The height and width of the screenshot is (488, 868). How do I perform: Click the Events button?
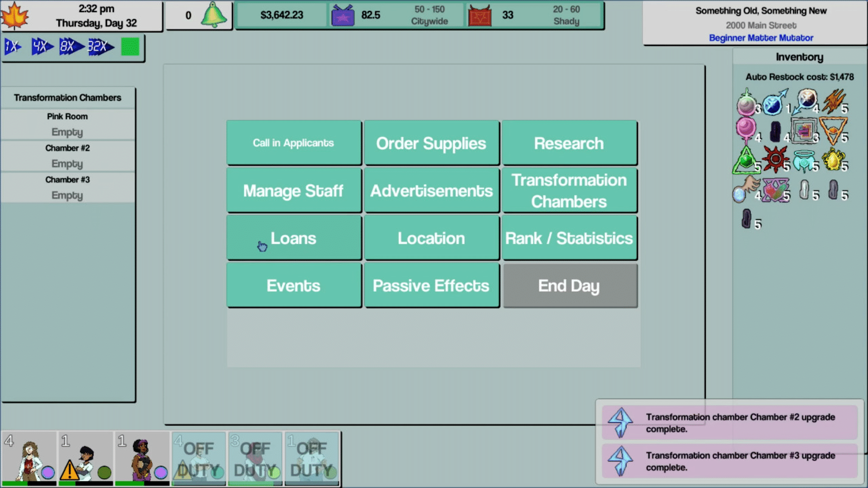294,285
